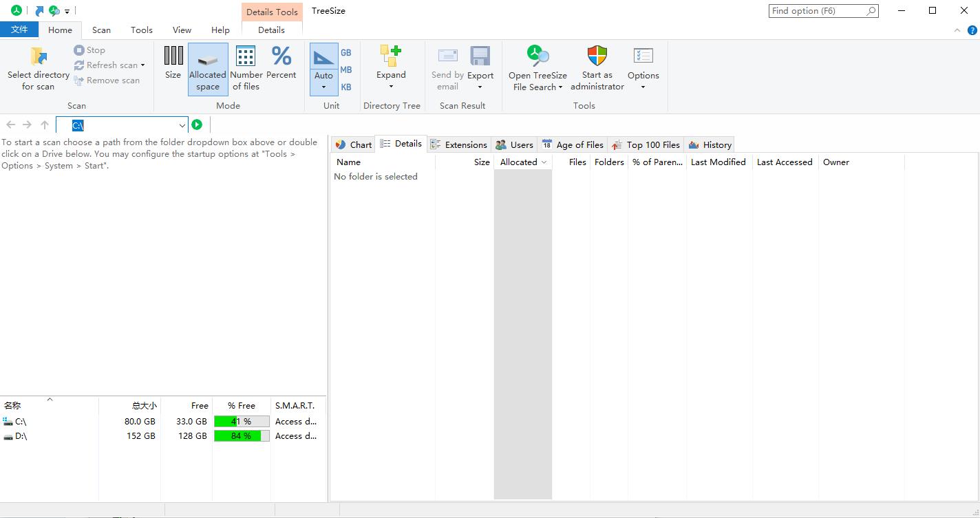Switch to the Extensions tab

[x=458, y=144]
